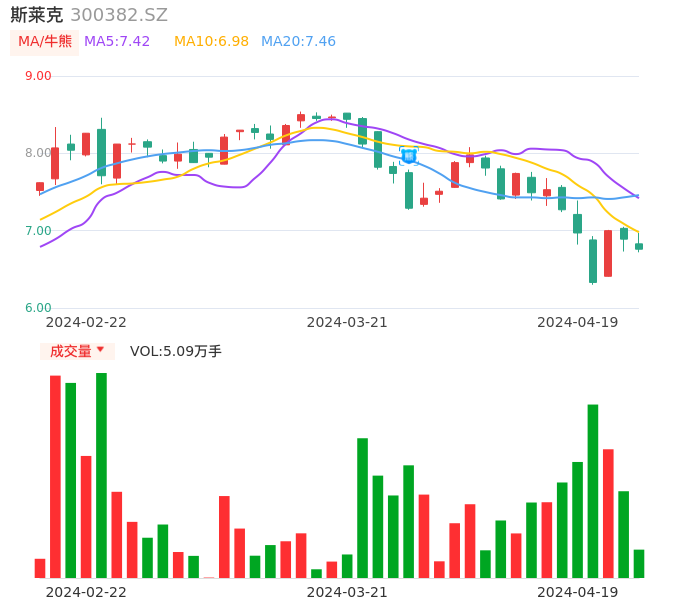Toggle the MA20:7.46 moving average label

tap(298, 42)
